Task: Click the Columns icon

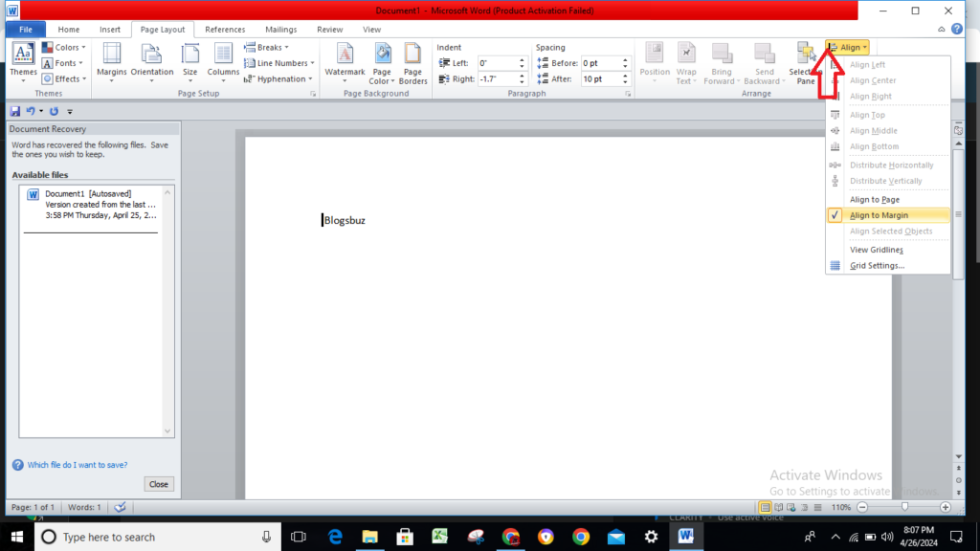Action: (x=223, y=61)
